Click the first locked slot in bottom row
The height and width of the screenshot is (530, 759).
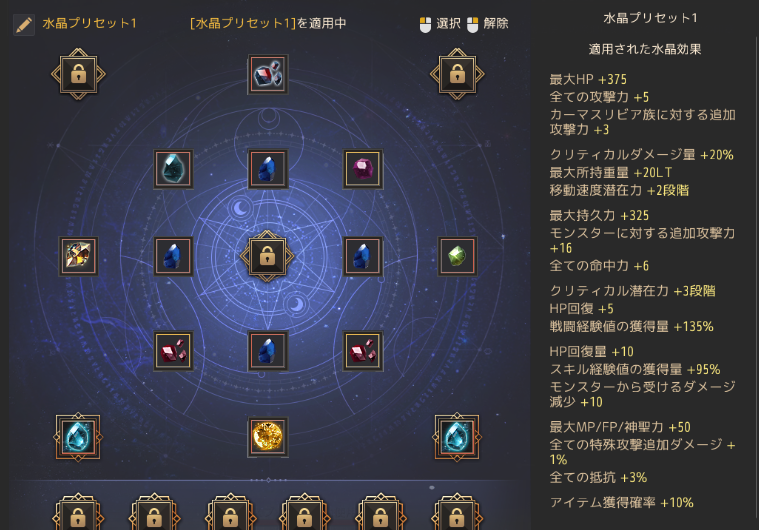click(78, 513)
